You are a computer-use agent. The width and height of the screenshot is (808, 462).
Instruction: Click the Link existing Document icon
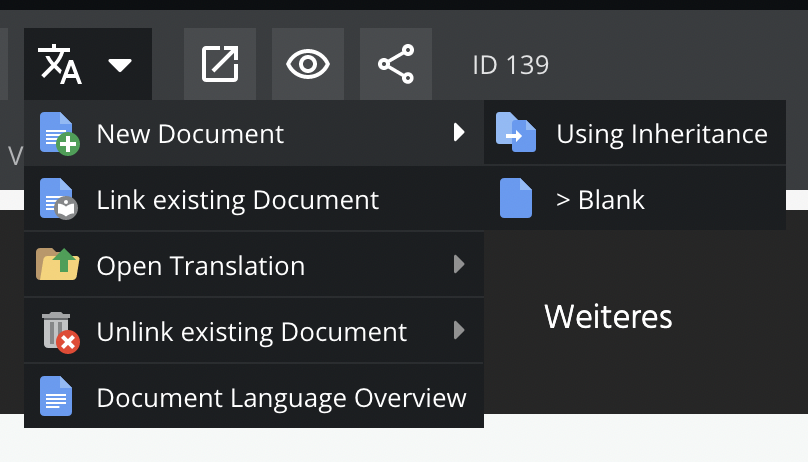click(58, 199)
